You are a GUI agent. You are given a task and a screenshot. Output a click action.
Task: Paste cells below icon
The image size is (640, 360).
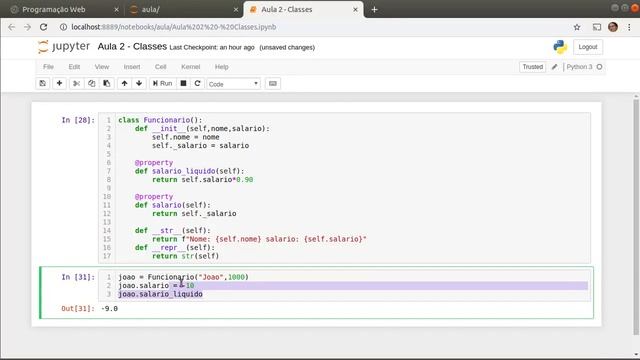click(107, 83)
